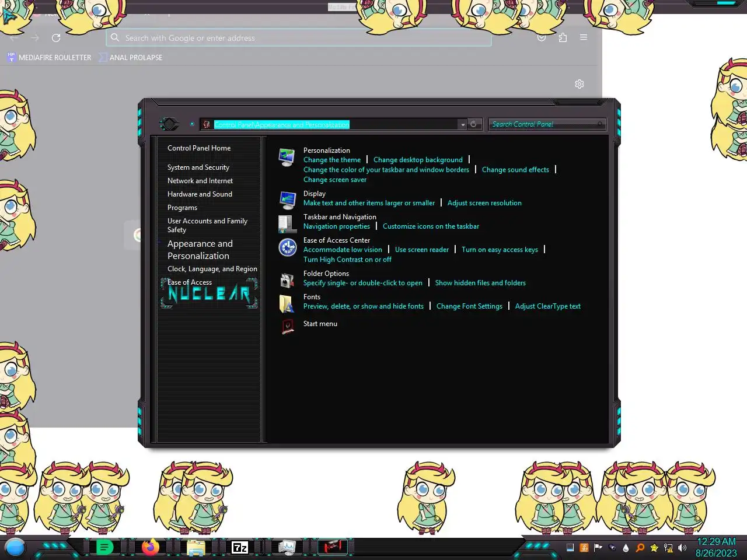Click Adjust ClearType text link
The height and width of the screenshot is (560, 747).
click(548, 306)
